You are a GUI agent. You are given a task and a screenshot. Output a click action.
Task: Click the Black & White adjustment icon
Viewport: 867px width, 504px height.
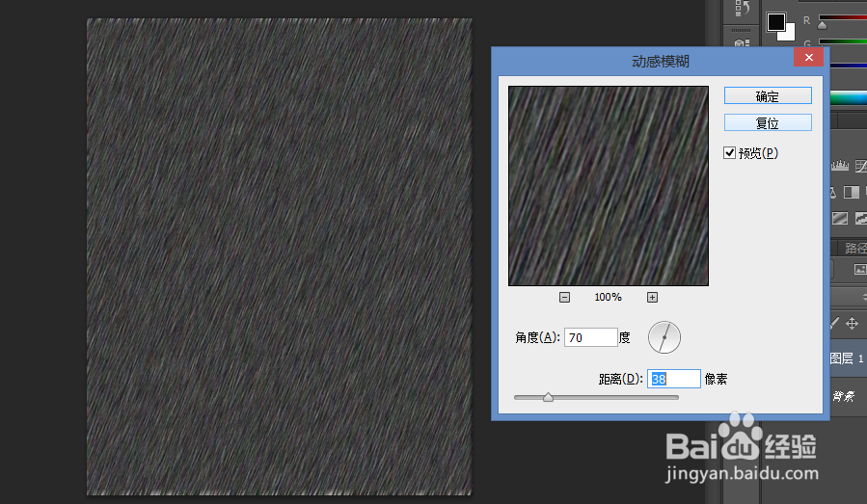pos(851,192)
